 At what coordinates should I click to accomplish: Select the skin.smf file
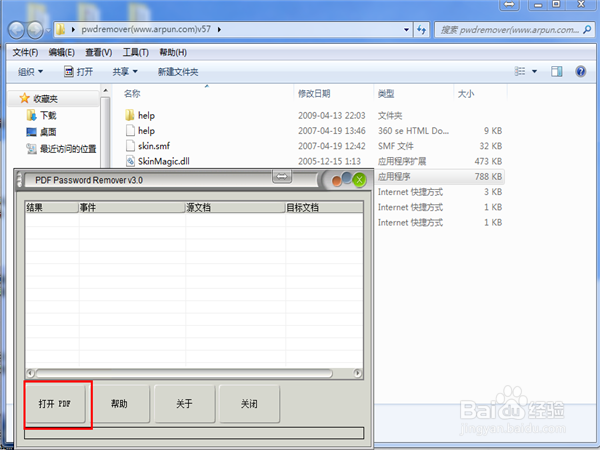click(x=313, y=146)
